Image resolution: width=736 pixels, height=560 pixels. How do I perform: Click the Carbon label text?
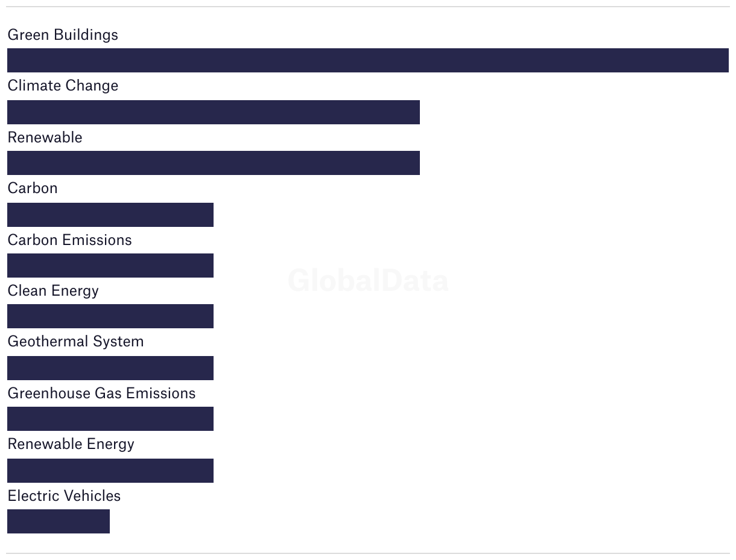[x=33, y=188]
